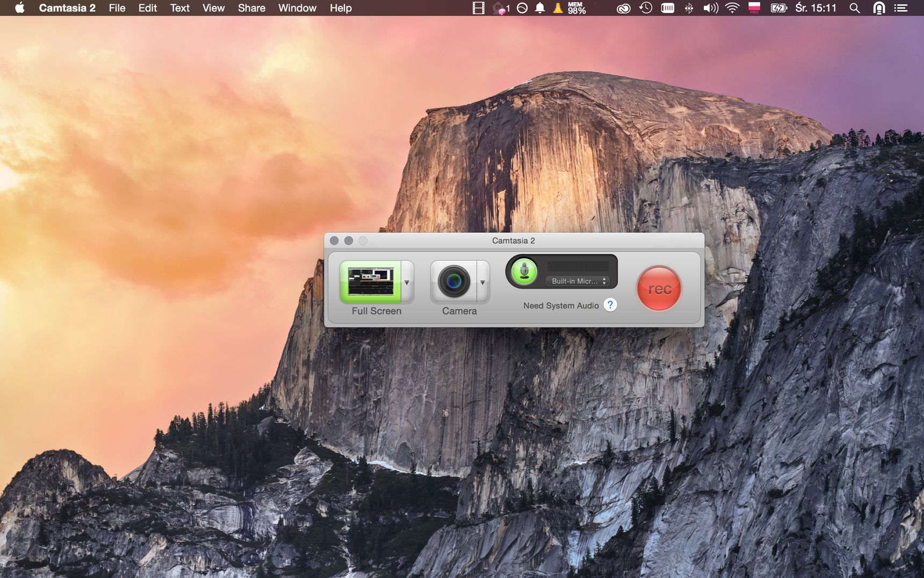Start recording with the red rec button
924x578 pixels.
[659, 288]
